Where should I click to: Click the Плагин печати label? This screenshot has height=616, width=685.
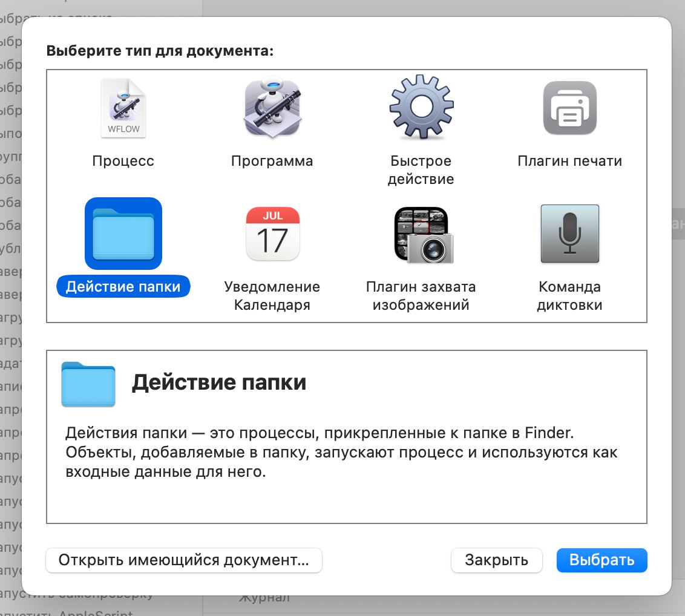click(x=569, y=161)
